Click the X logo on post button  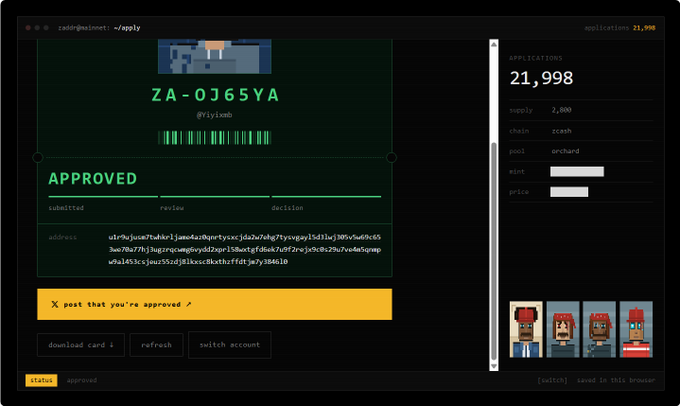click(55, 304)
